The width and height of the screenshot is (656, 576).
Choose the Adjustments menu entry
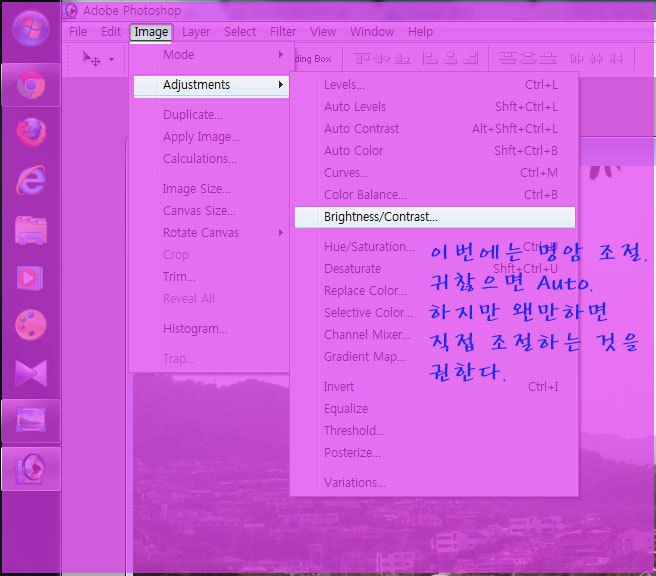point(211,85)
